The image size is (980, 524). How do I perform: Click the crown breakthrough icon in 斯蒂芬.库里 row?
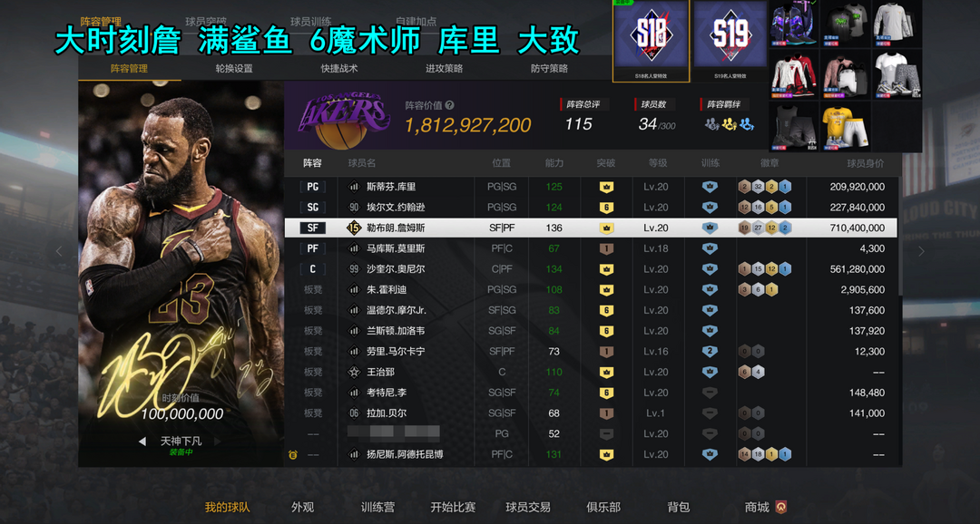coord(605,187)
